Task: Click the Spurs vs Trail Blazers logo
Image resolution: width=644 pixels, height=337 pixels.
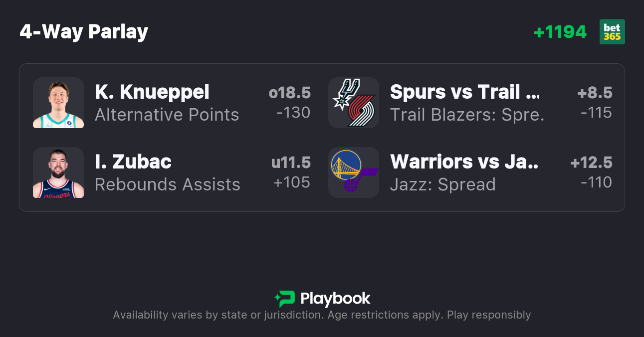Action: [x=354, y=103]
